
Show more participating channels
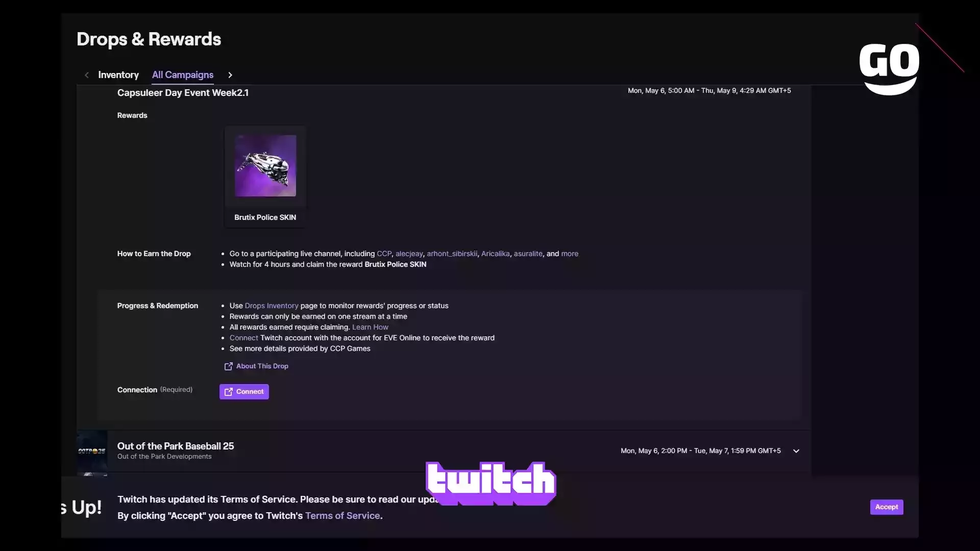tap(570, 254)
